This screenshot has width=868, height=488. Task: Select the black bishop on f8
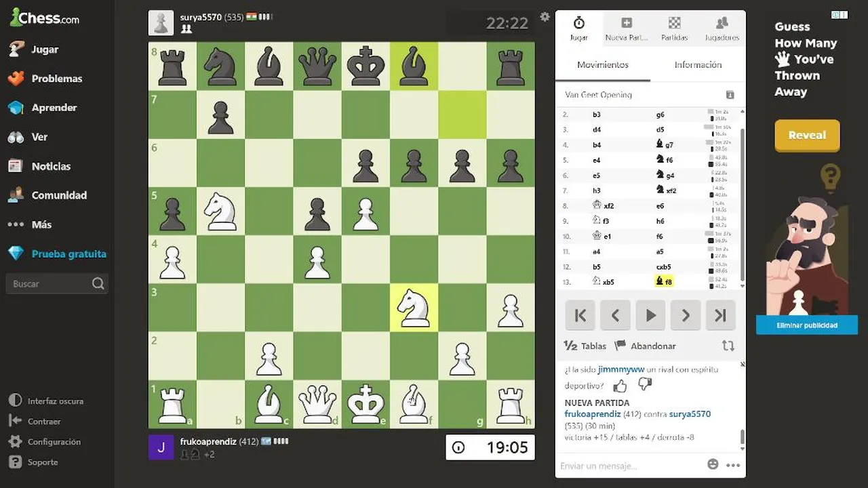[414, 66]
